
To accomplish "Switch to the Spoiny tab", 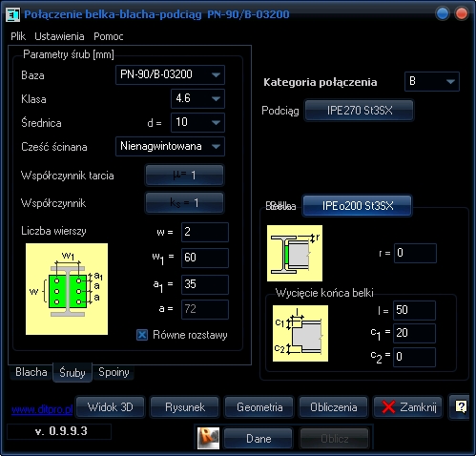I will click(114, 372).
